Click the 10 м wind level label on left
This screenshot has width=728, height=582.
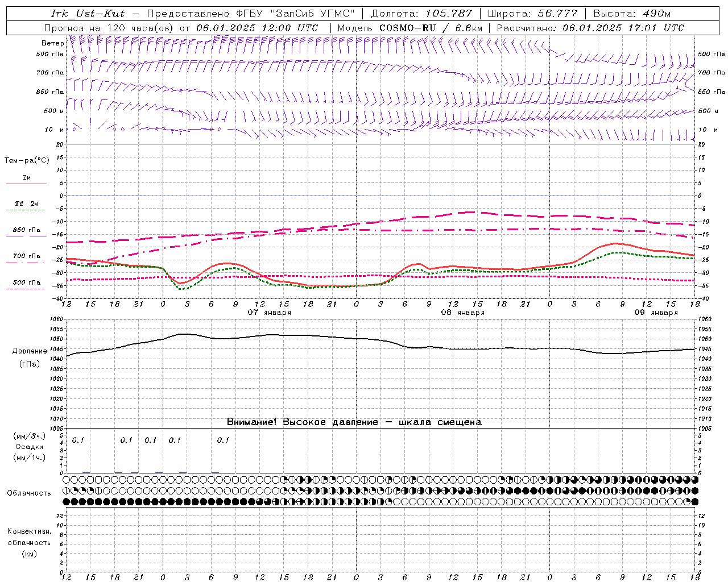tap(54, 130)
